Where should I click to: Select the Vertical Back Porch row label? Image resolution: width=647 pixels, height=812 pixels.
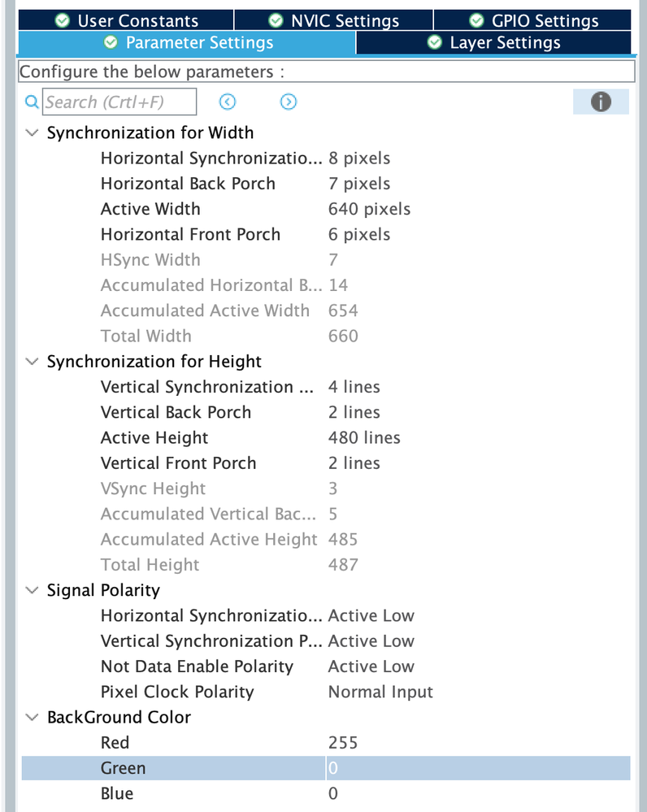click(x=176, y=412)
